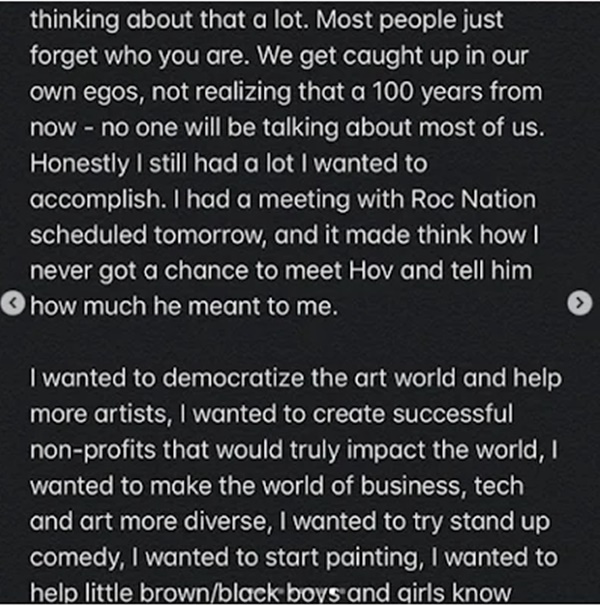Click the left carousel arrow icon
Viewport: 600px width, 606px height.
pyautogui.click(x=14, y=303)
